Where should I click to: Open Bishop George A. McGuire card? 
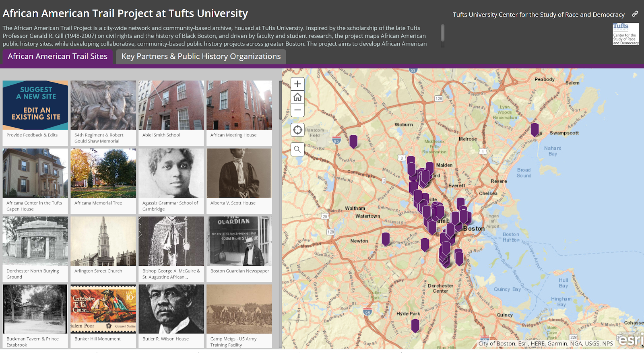pyautogui.click(x=171, y=249)
